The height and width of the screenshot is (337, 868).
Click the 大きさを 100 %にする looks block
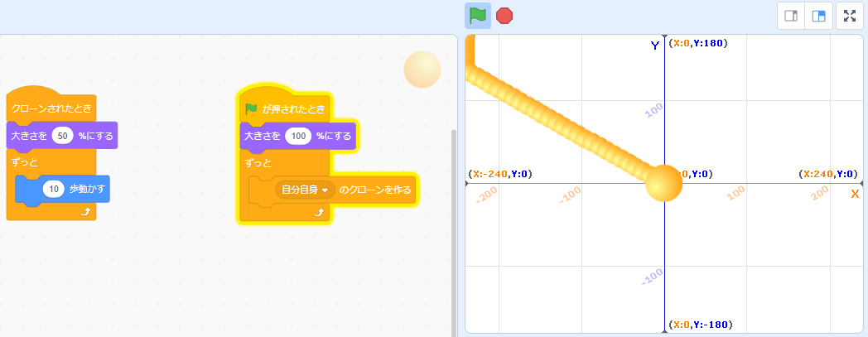tap(298, 136)
